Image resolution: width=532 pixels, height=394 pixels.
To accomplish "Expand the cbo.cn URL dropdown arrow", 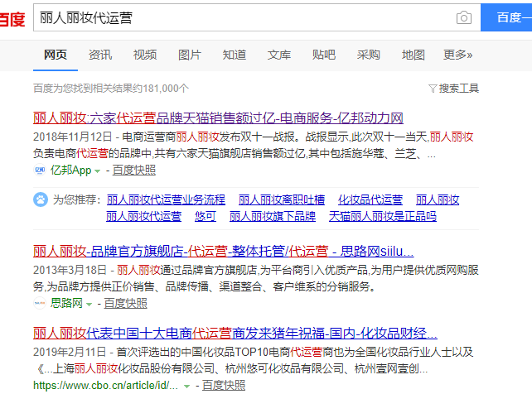I will point(186,387).
